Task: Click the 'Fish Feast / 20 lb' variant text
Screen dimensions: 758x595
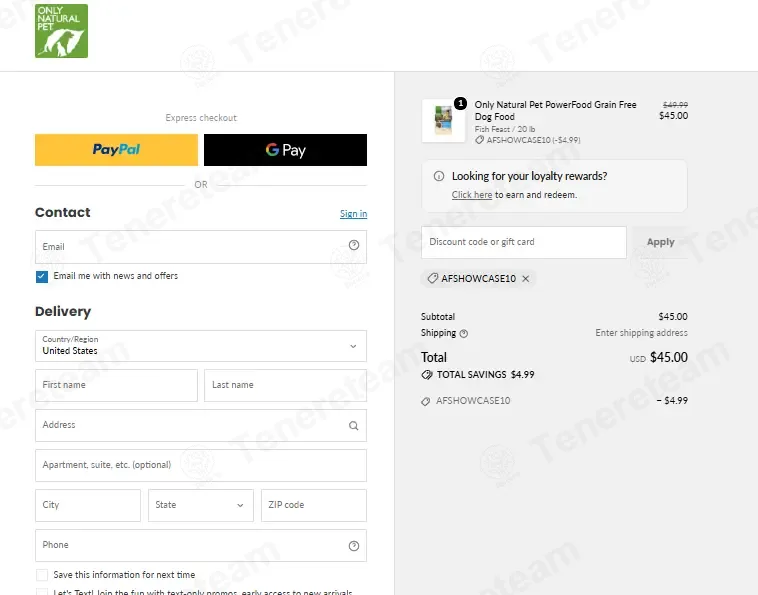Action: coord(505,129)
